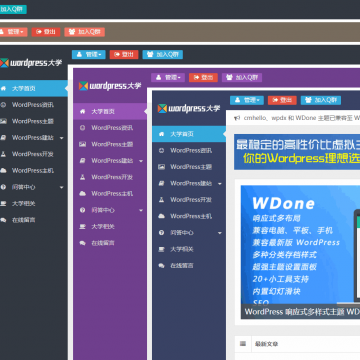Click the WordPress开发 flask icon in the purple sidebar
The height and width of the screenshot is (360, 360).
82,177
